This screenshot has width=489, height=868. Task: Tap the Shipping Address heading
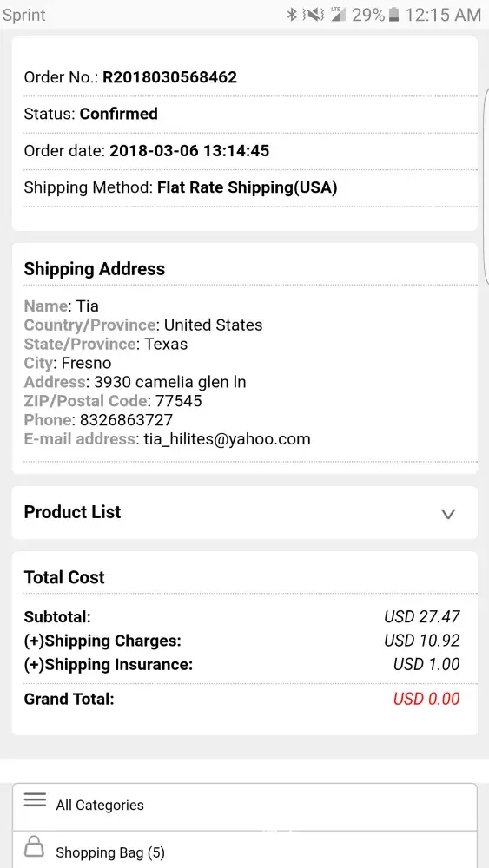(95, 269)
